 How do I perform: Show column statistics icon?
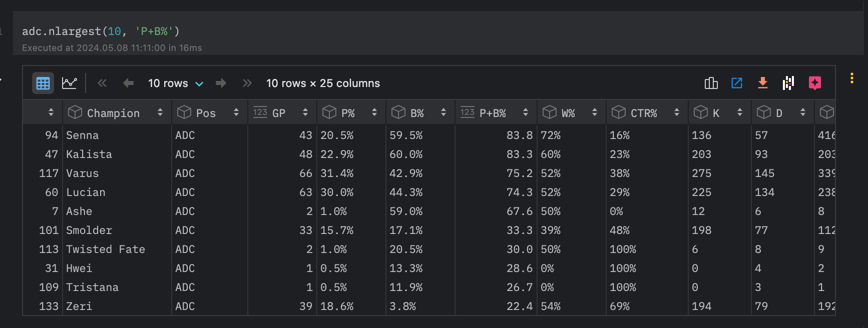711,83
